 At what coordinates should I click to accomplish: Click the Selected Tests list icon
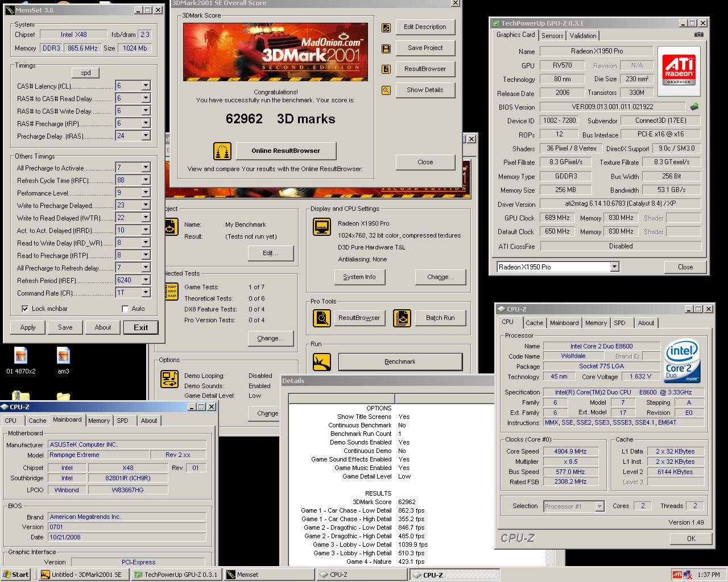pyautogui.click(x=171, y=292)
